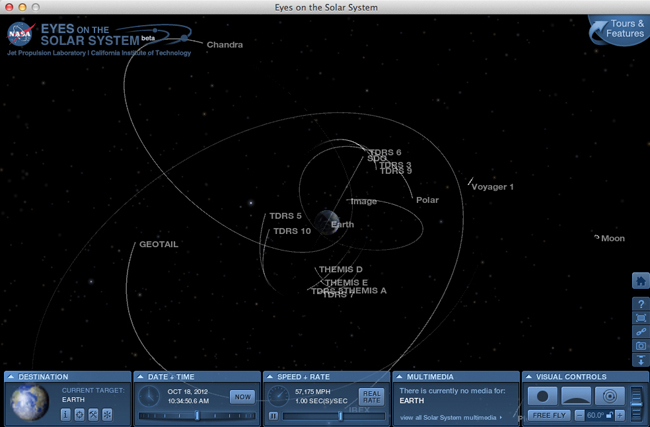The image size is (650, 427).
Task: Select the horizon view button
Action: click(576, 396)
